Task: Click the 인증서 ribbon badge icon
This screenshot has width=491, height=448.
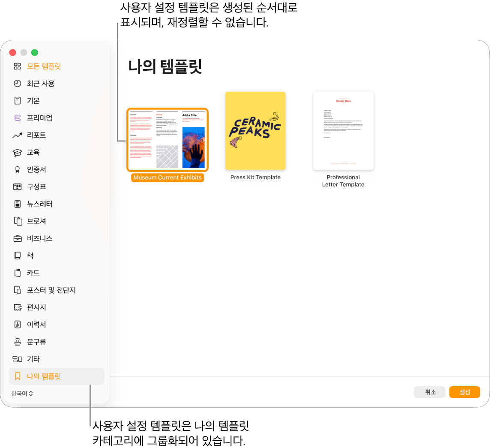Action: 18,169
